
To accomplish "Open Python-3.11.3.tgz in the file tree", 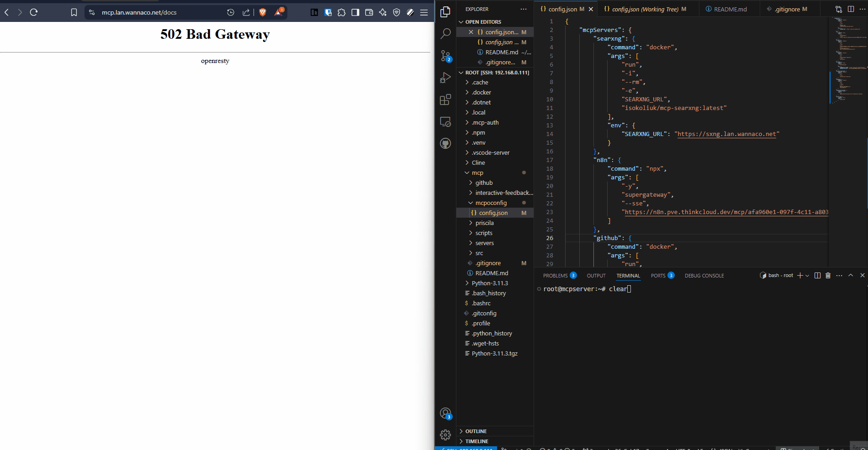I will click(495, 354).
